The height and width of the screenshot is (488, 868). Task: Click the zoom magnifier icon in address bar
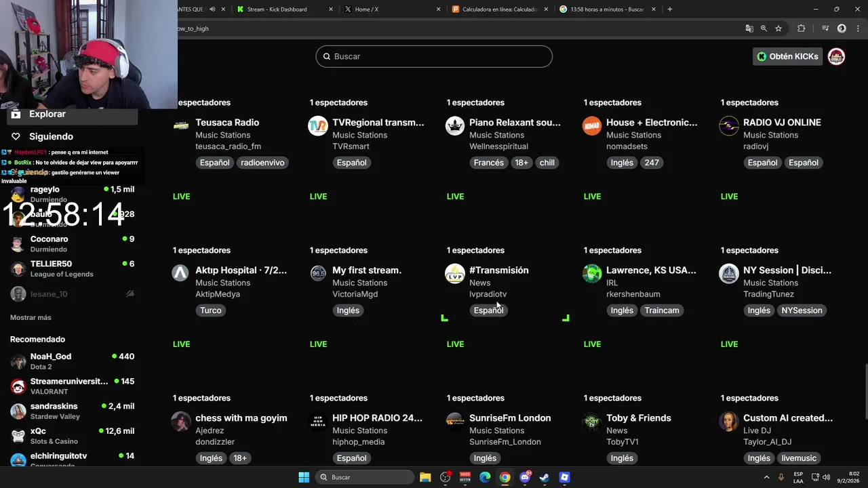point(764,28)
